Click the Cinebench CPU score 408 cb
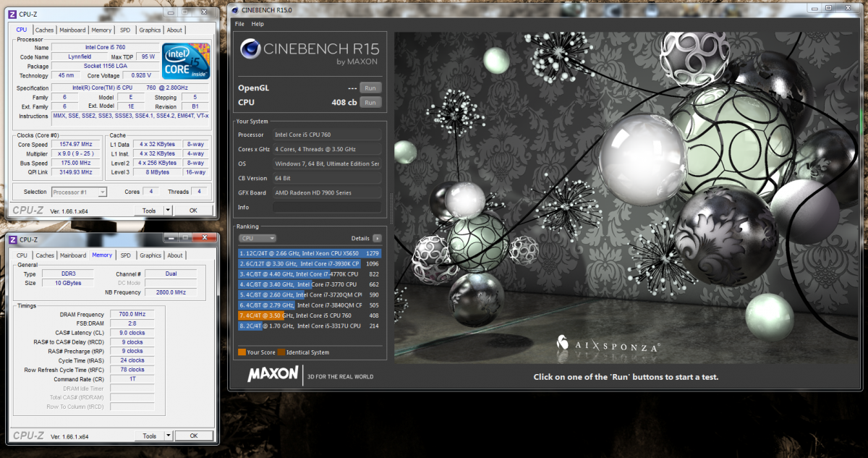Screen dimensions: 868x458 (344, 103)
